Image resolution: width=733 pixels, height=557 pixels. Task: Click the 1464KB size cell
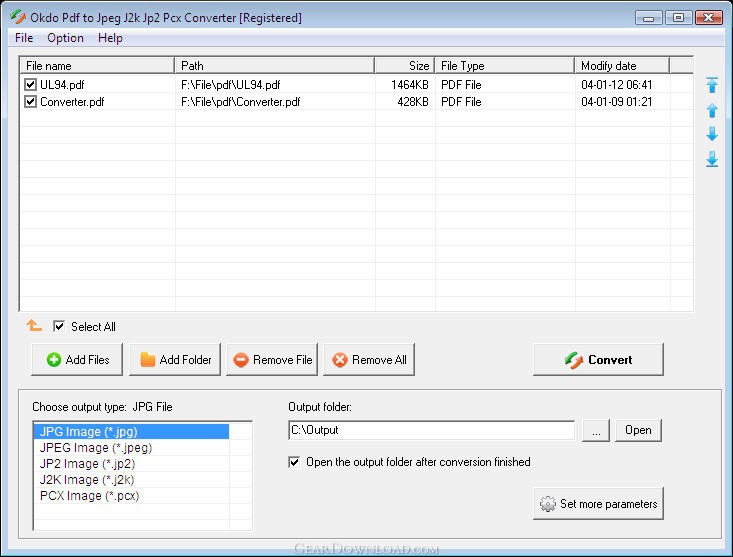[410, 85]
